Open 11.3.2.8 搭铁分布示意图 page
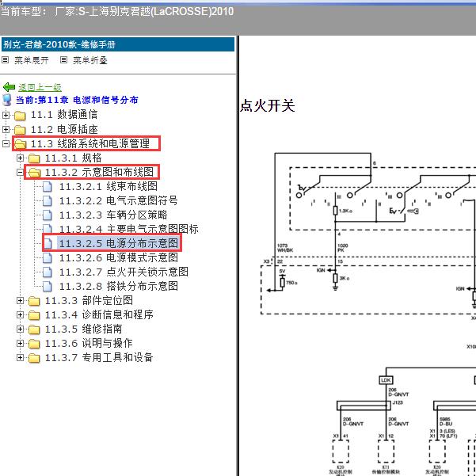The width and height of the screenshot is (476, 476). point(118,286)
